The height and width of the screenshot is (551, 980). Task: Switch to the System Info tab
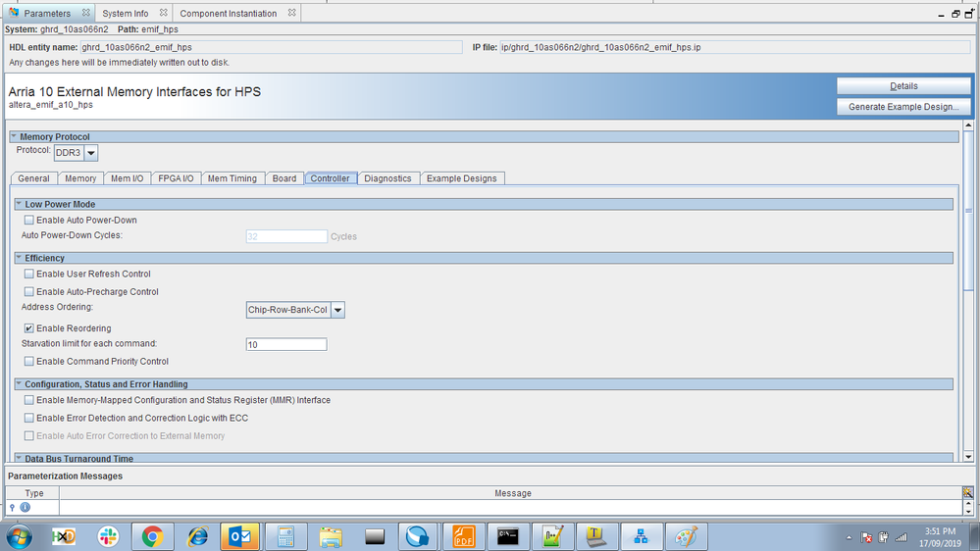(126, 13)
